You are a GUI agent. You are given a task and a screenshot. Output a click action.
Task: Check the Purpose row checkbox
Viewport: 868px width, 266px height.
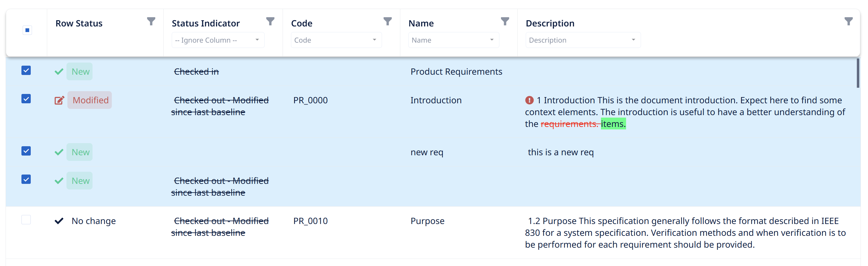(x=26, y=220)
